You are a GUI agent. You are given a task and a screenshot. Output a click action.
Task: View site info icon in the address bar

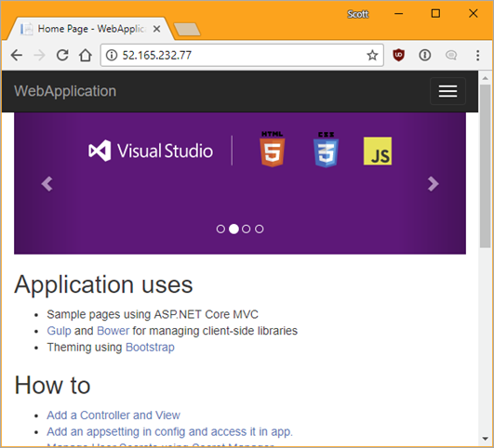pyautogui.click(x=112, y=55)
